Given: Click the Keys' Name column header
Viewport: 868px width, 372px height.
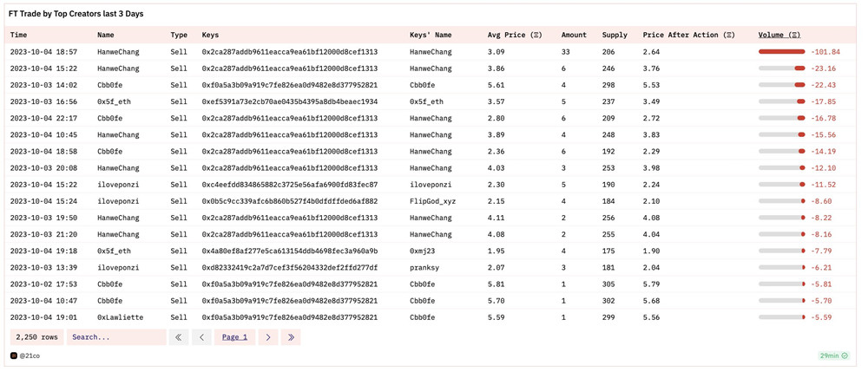Looking at the screenshot, I should click(431, 35).
